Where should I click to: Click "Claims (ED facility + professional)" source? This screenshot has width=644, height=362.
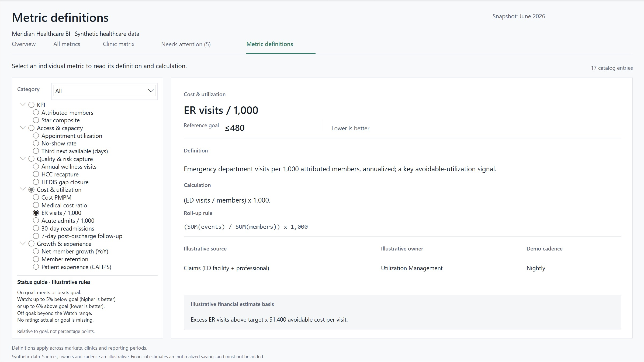pos(226,268)
